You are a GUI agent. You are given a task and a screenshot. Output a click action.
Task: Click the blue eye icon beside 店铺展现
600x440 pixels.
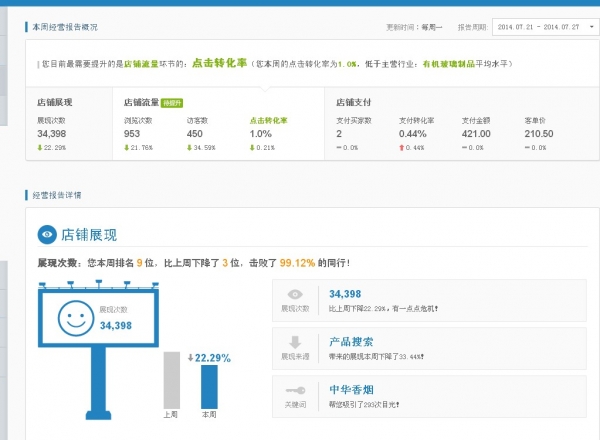coord(47,235)
